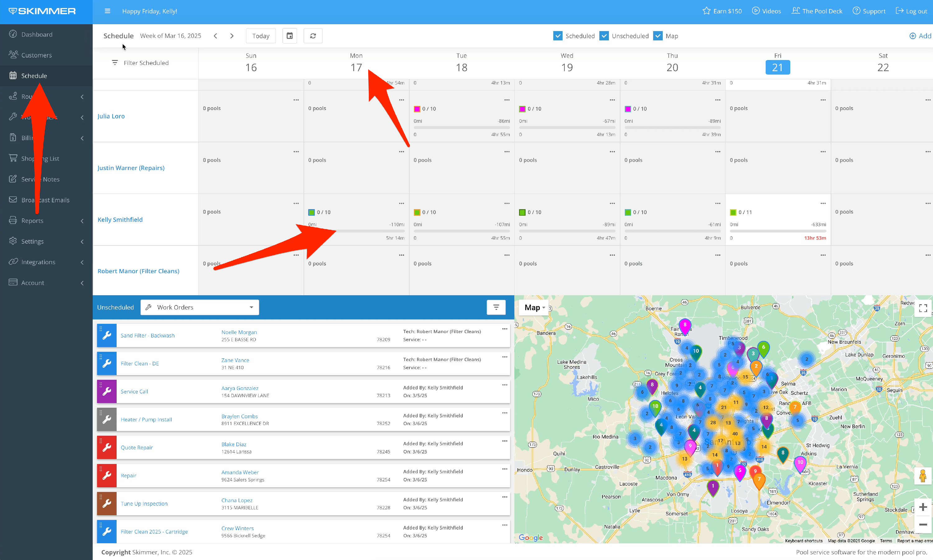Open unscheduled work orders filter icon
Viewport: 933px width, 560px height.
pos(496,307)
